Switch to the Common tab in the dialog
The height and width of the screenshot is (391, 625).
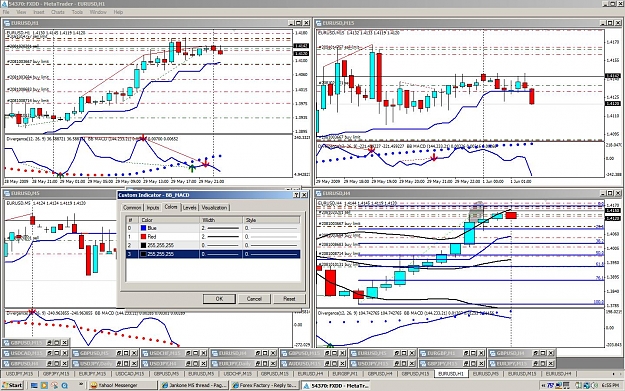coord(132,208)
